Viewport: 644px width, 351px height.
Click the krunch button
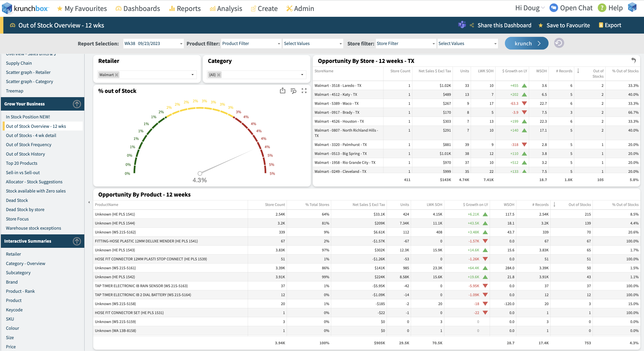[527, 43]
